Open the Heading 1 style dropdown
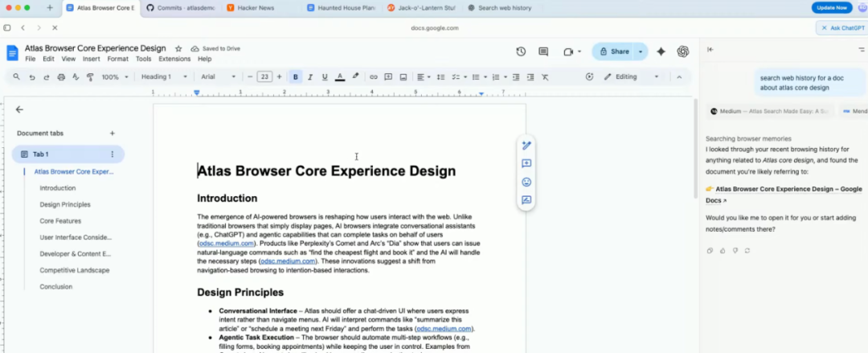Viewport: 868px width, 353px height. point(164,77)
